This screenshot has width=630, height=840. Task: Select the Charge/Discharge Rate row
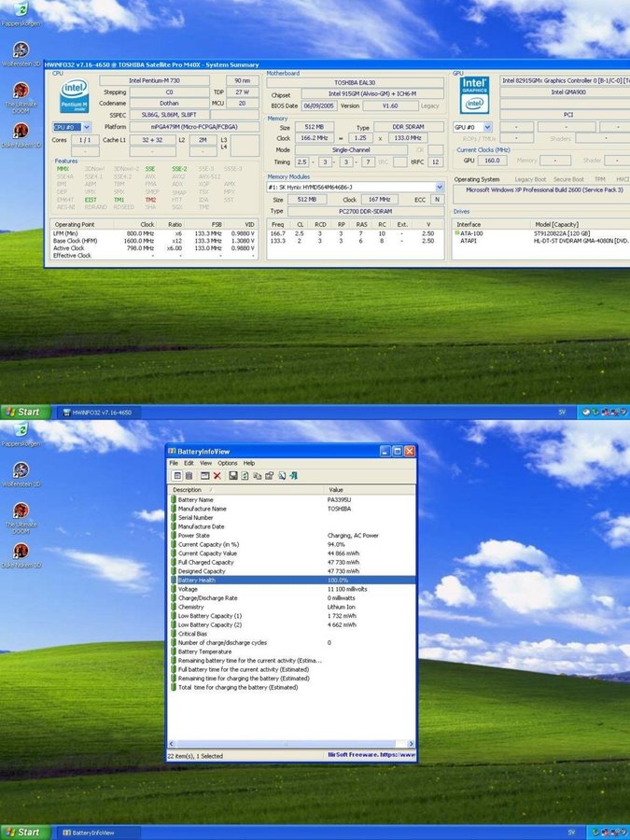[x=292, y=598]
